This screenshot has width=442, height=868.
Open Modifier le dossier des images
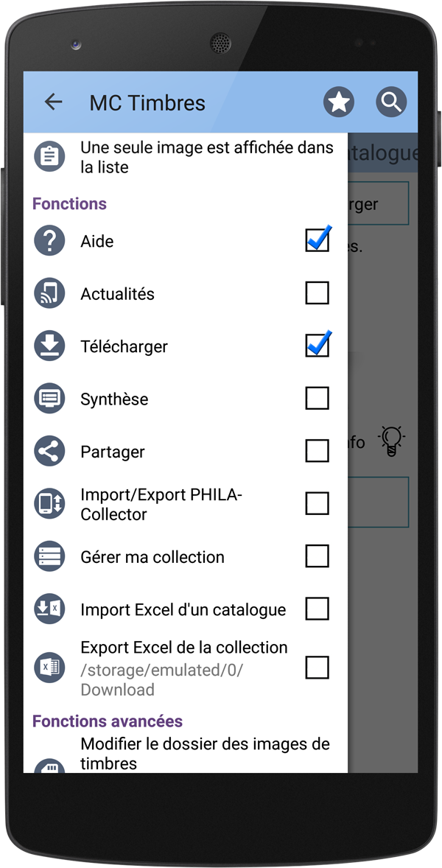(x=186, y=753)
